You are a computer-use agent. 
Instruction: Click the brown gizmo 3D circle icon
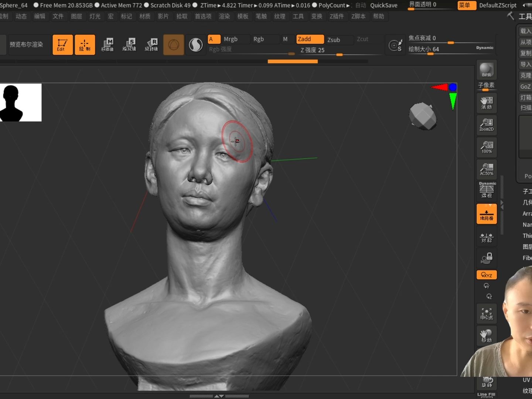(x=174, y=45)
